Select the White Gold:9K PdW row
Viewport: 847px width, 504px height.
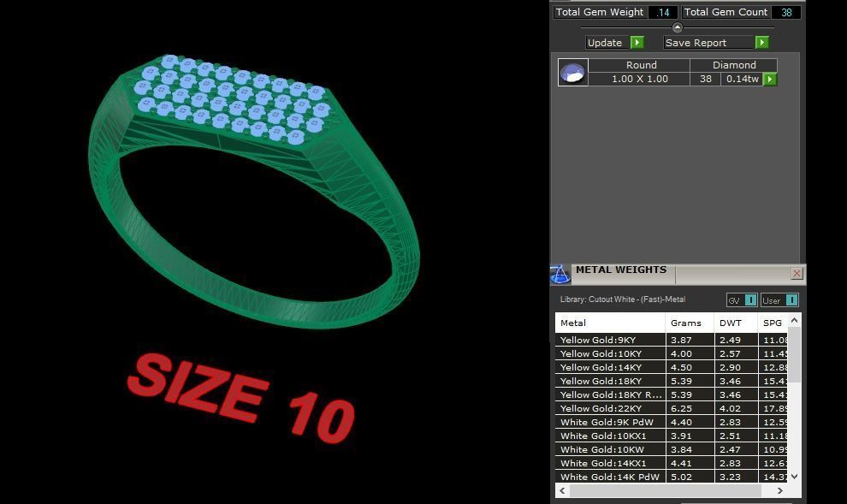672,422
